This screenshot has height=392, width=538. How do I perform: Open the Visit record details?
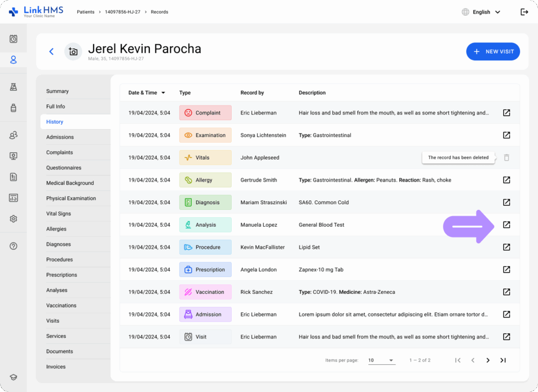[x=506, y=337]
